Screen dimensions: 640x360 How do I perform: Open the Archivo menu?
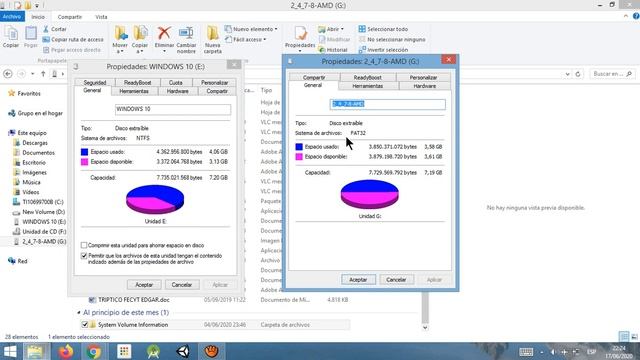pos(12,17)
